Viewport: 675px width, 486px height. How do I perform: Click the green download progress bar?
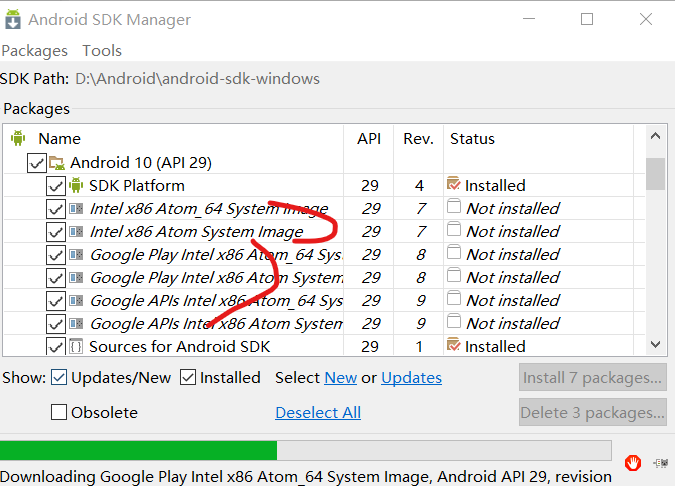click(140, 450)
